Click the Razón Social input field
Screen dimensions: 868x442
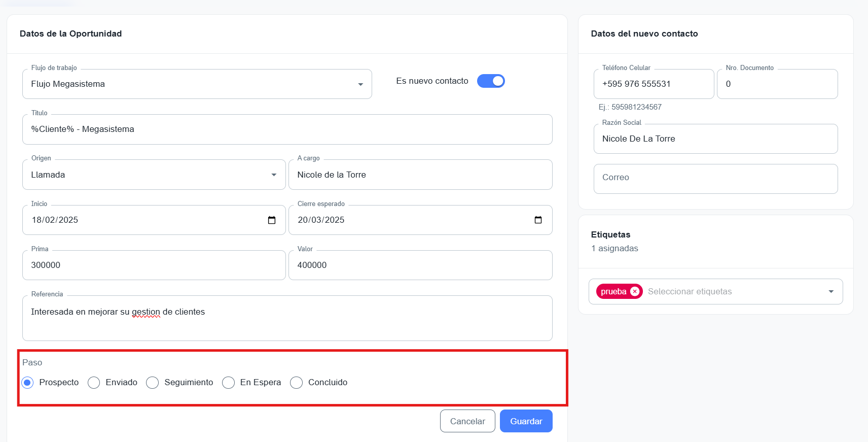(715, 139)
